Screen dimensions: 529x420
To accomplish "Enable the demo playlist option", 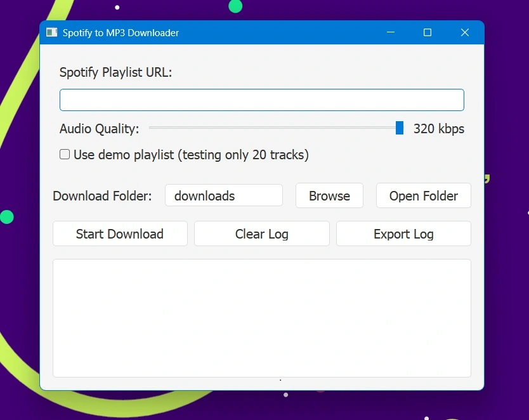I will (64, 154).
